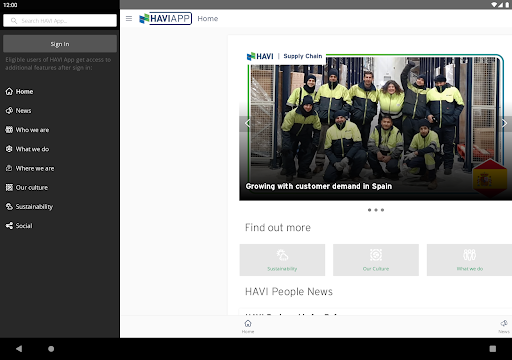Image resolution: width=512 pixels, height=360 pixels.
Task: Open the Sustainability sidebar item
Action: (x=29, y=207)
